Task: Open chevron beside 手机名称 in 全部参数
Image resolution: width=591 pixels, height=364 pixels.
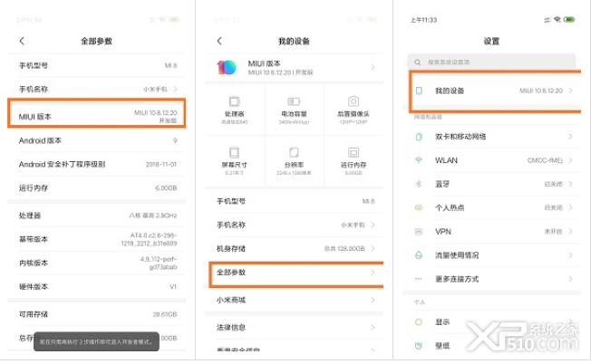Action: (x=175, y=90)
